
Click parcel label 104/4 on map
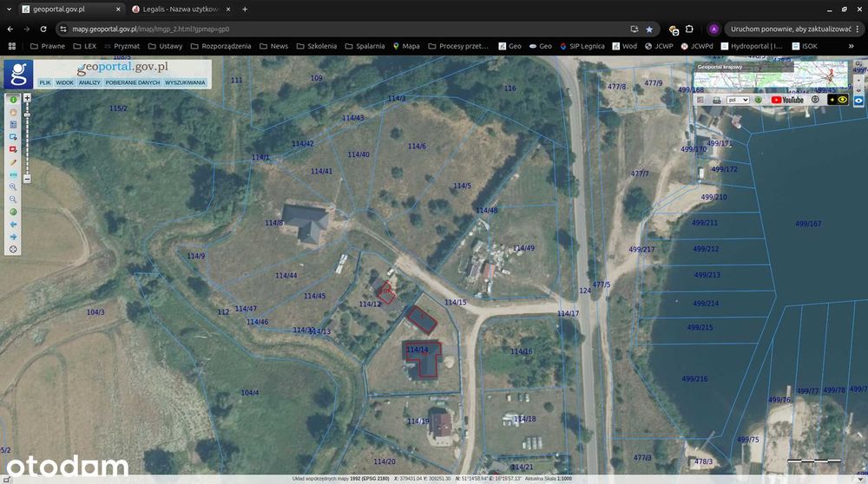(x=250, y=393)
